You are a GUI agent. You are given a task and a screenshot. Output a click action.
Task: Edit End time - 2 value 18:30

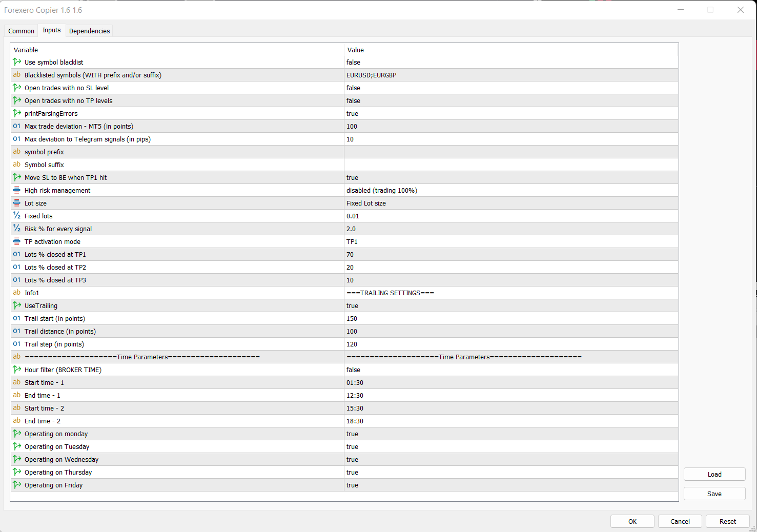click(511, 421)
